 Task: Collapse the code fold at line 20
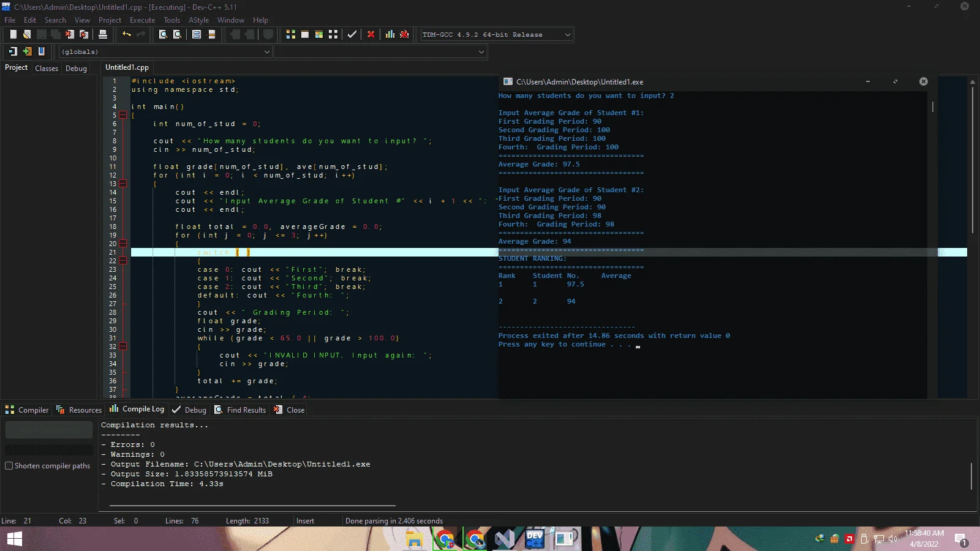(x=123, y=244)
